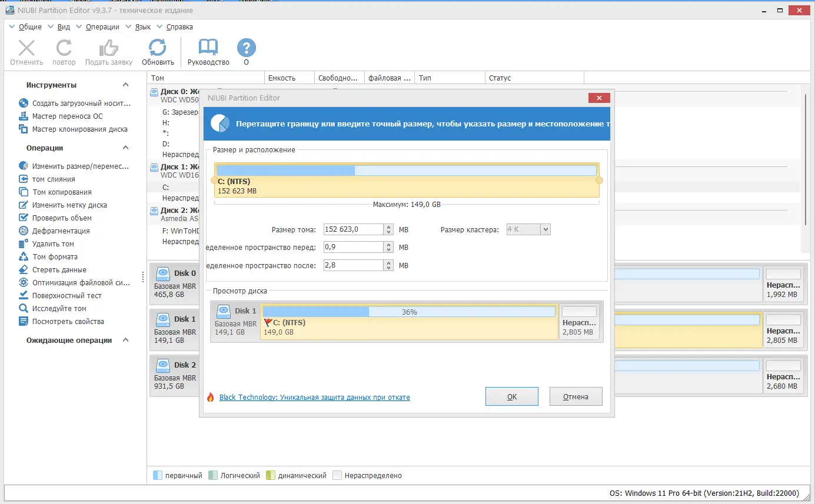Close the NIUBI Partition Editor dialog

[x=598, y=98]
